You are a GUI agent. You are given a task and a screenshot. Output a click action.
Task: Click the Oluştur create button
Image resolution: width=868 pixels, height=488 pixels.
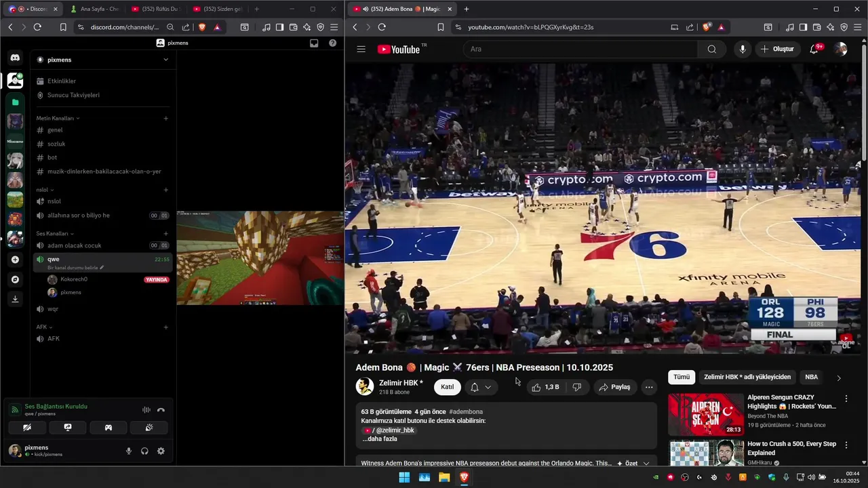click(777, 49)
